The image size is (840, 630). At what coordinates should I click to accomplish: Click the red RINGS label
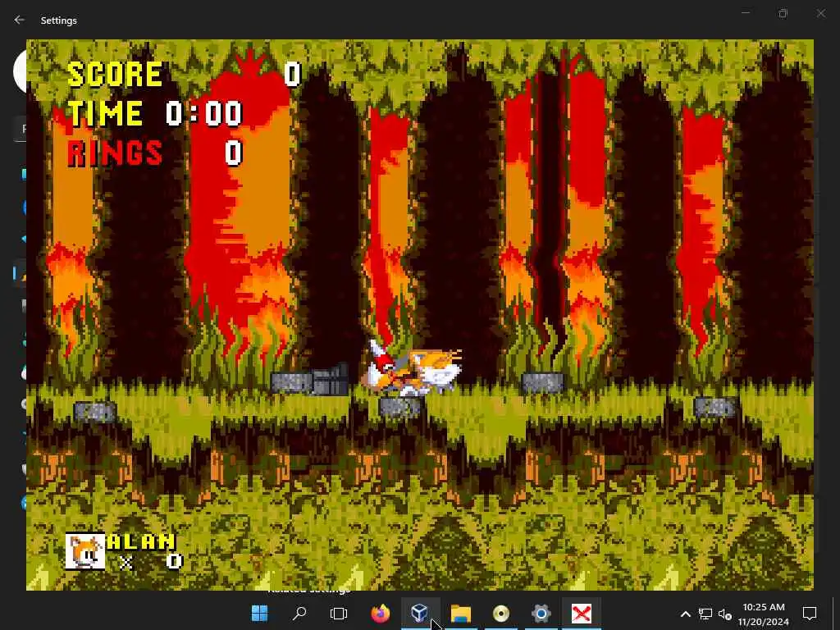click(115, 153)
